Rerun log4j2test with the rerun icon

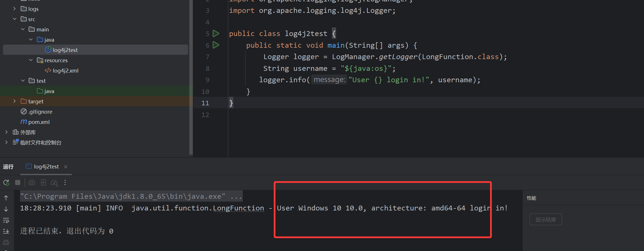[6, 183]
